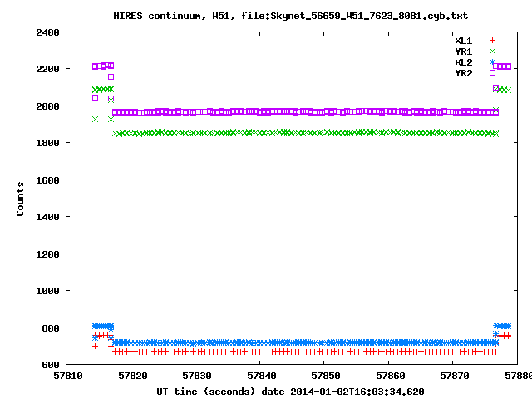532x399 pixels.
Task: Click y-axis tick value 1200
Action: tap(47, 254)
